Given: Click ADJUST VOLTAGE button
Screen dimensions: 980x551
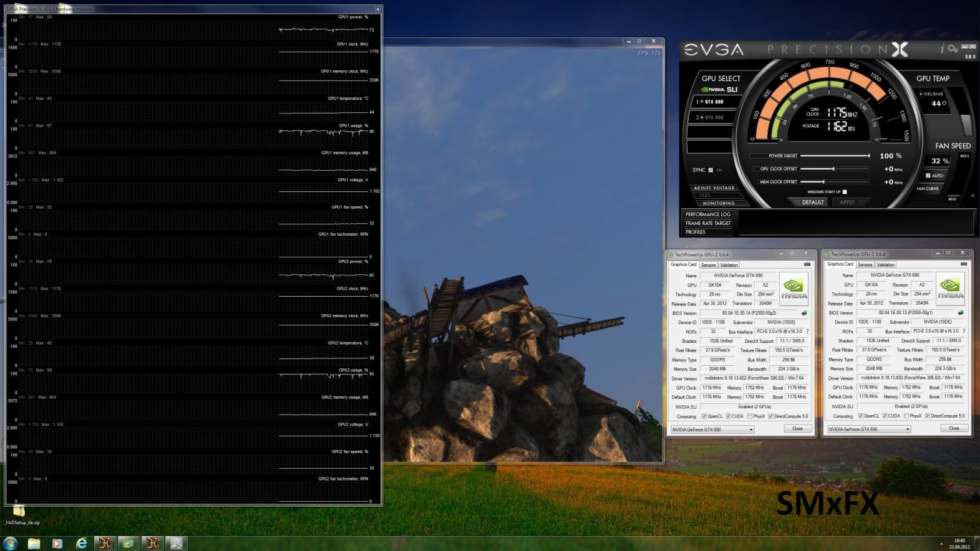Looking at the screenshot, I should tap(714, 188).
